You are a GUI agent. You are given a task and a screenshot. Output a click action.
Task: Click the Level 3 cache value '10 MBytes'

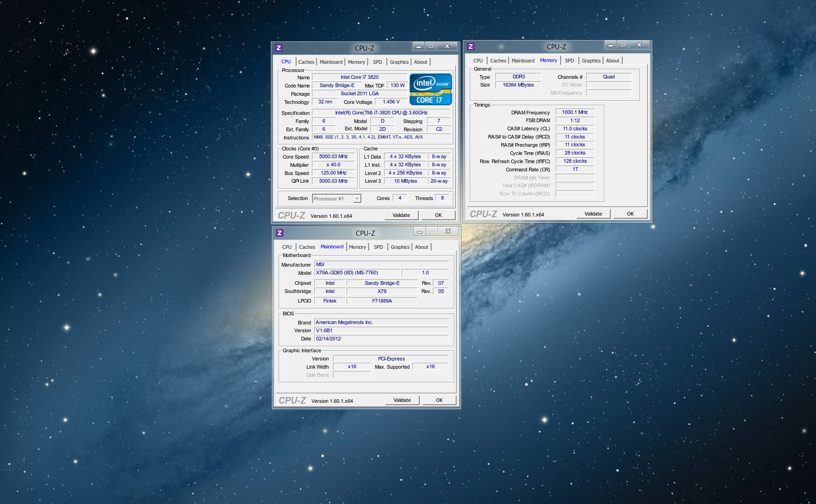pos(405,181)
